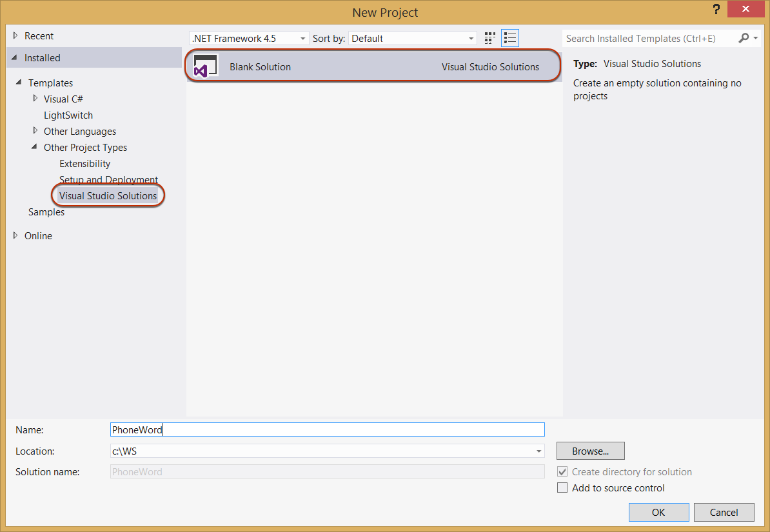Toggle Create directory for solution checkbox
The width and height of the screenshot is (770, 532).
pyautogui.click(x=562, y=472)
